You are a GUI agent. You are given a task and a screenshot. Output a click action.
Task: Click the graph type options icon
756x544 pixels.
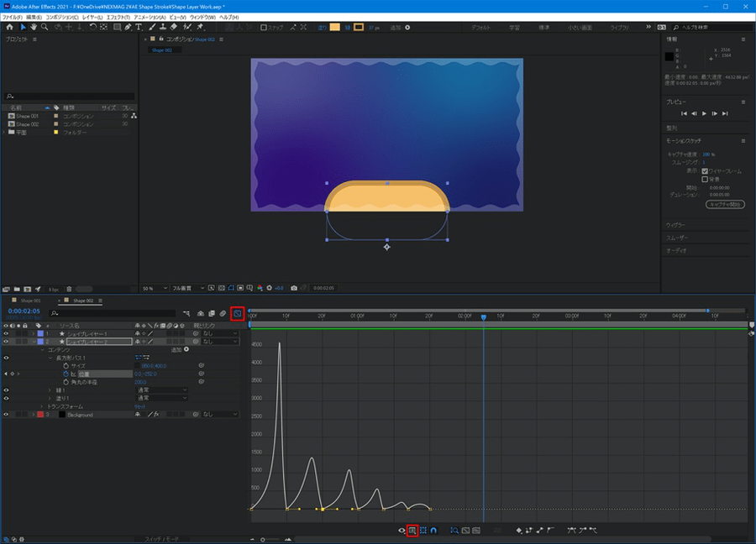coord(412,531)
